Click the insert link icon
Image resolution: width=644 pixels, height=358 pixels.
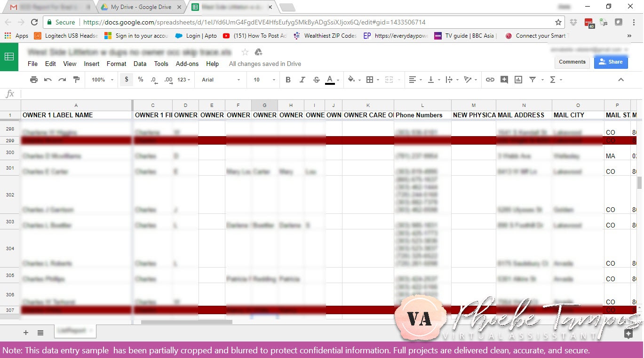pos(490,80)
